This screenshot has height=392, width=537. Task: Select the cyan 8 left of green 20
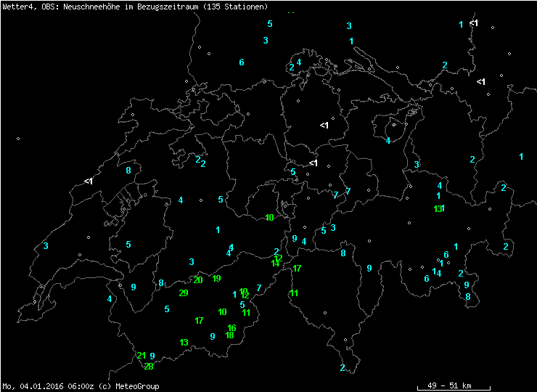click(x=161, y=283)
